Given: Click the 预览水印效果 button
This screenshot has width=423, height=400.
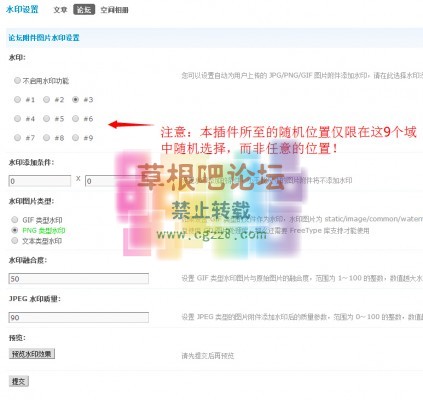Looking at the screenshot, I should coord(32,354).
